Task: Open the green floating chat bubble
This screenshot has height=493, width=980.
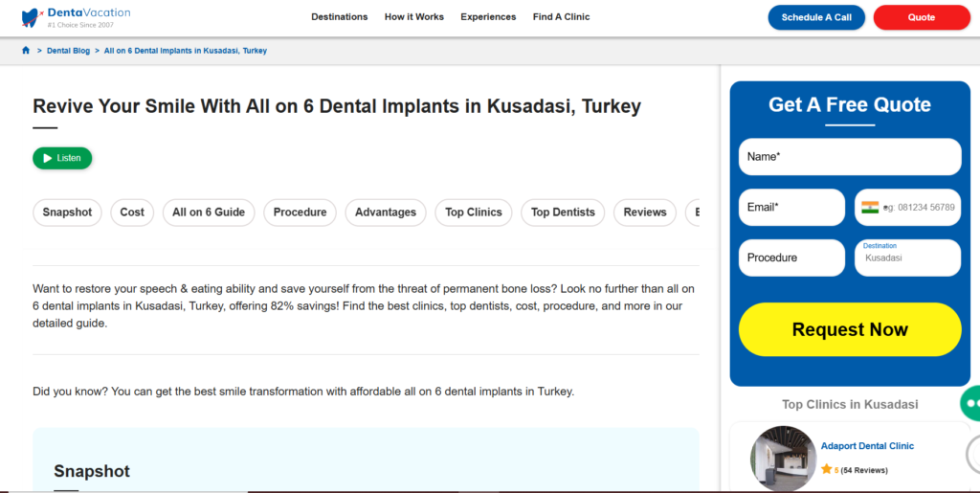Action: coord(970,404)
